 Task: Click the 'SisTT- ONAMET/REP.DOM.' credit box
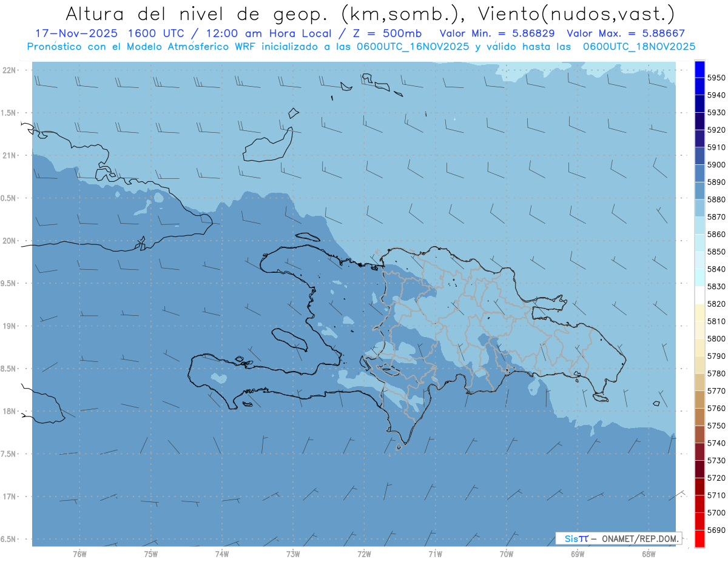(x=619, y=538)
